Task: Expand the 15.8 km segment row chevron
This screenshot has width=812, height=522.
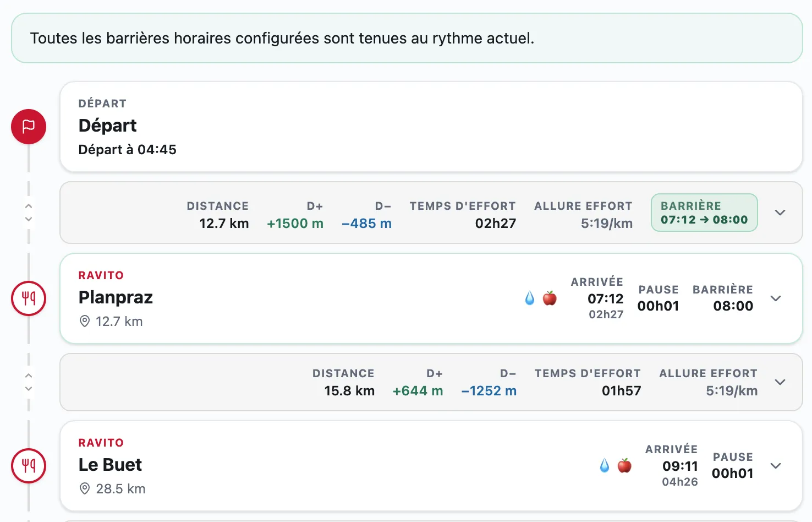Action: point(780,382)
